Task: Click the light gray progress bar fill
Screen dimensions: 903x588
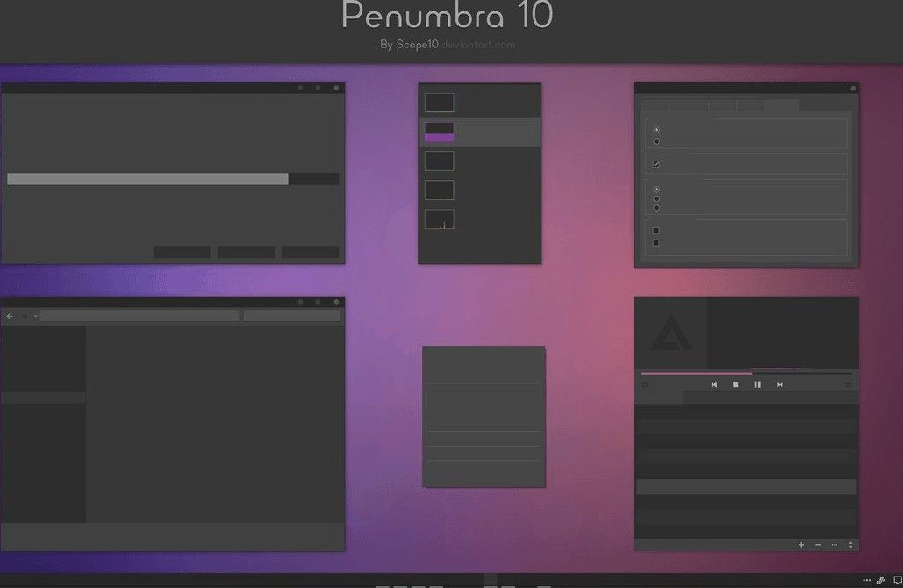Action: click(147, 179)
